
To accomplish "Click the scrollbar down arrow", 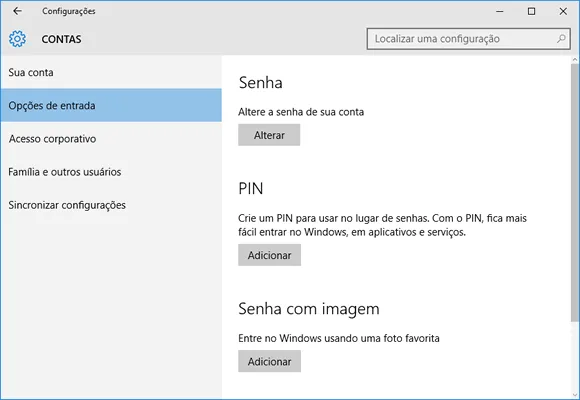I will tap(575, 394).
